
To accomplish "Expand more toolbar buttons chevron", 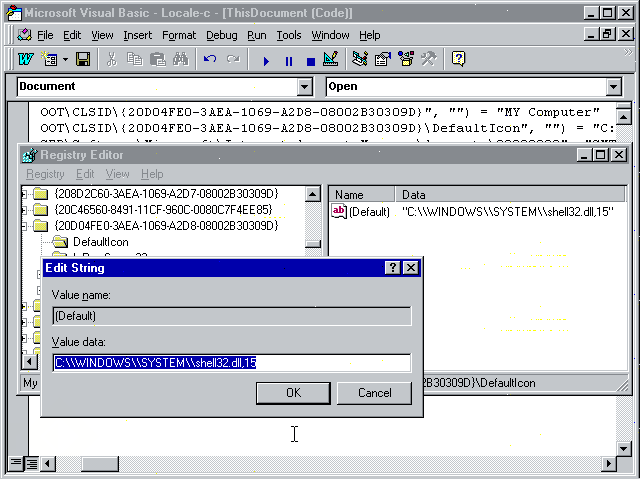I will point(628,53).
